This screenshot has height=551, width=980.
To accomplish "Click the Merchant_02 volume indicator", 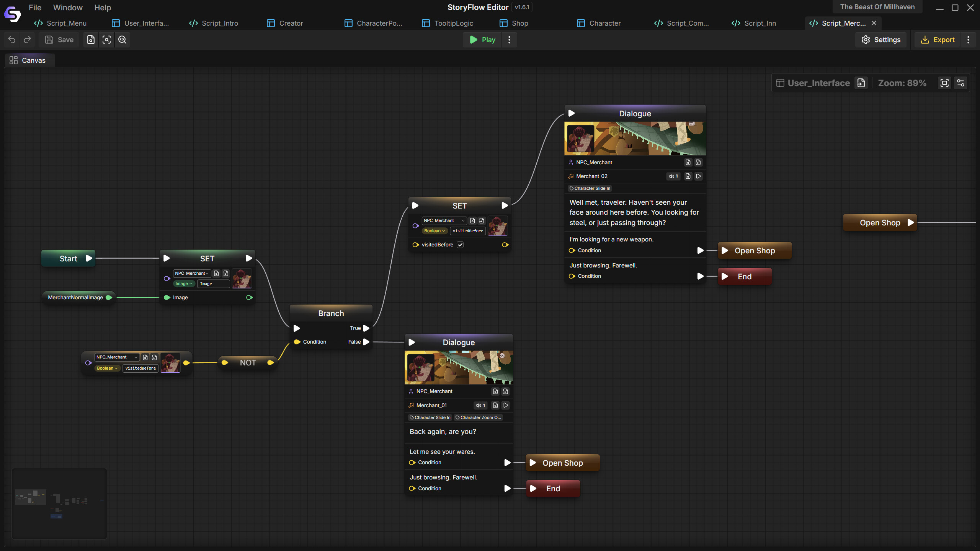I will 673,176.
